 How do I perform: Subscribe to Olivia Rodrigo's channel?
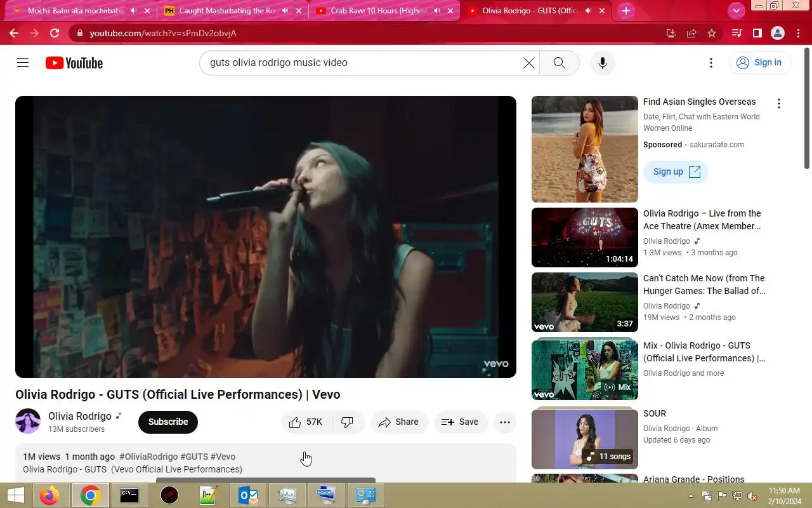[168, 422]
